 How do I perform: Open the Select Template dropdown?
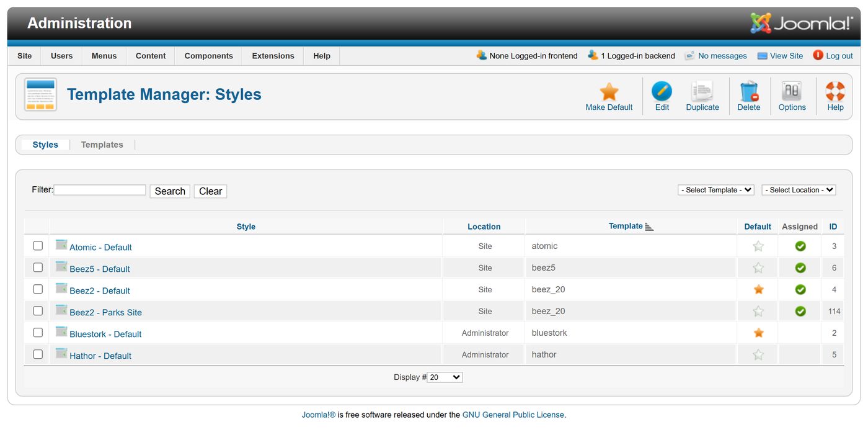(716, 190)
